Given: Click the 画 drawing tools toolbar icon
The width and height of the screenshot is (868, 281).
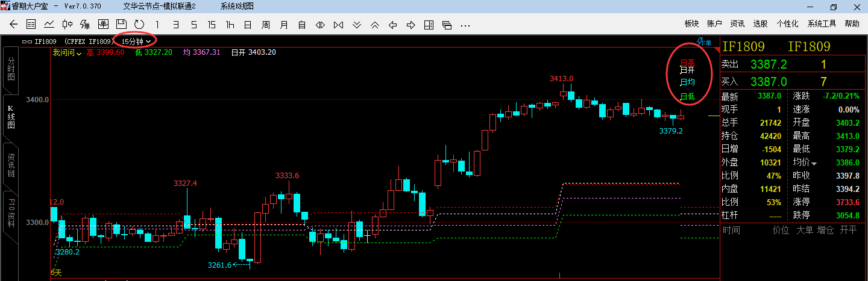Looking at the screenshot, I should click(x=103, y=25).
